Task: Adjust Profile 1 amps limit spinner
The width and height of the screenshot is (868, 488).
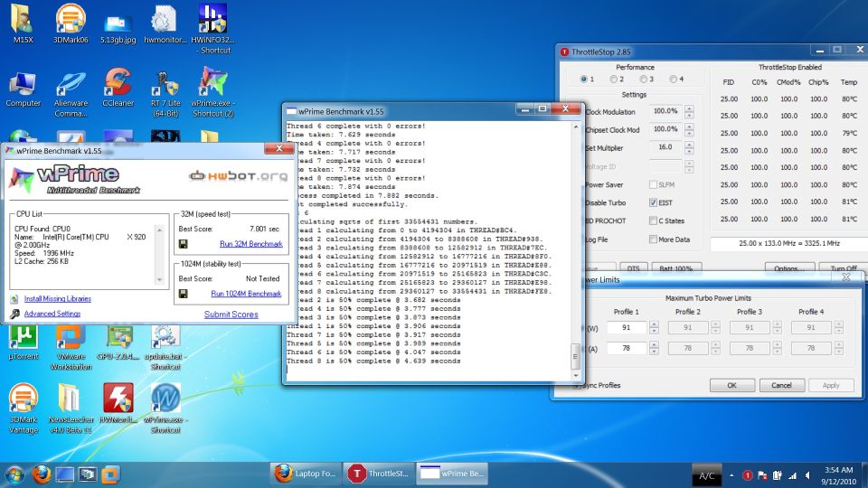Action: point(654,348)
